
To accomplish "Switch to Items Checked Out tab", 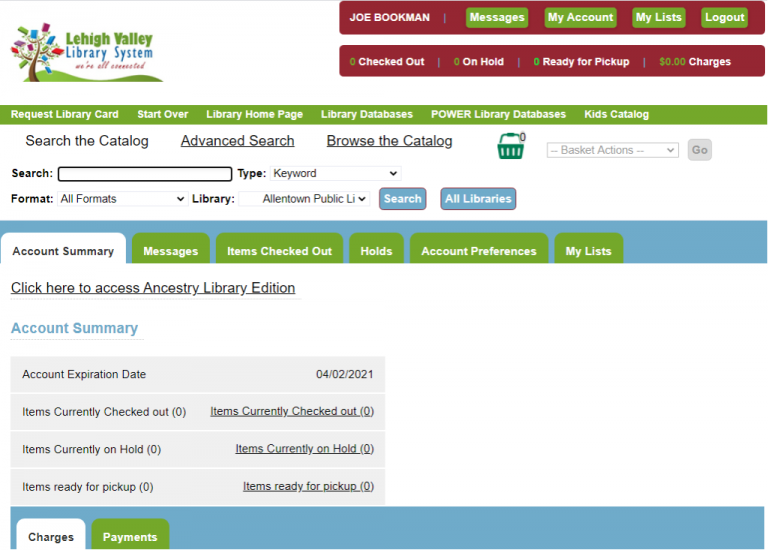I will (279, 249).
